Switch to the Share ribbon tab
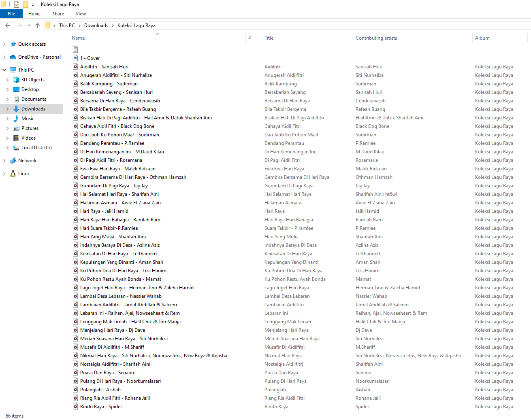This screenshot has height=420, width=531. (58, 14)
